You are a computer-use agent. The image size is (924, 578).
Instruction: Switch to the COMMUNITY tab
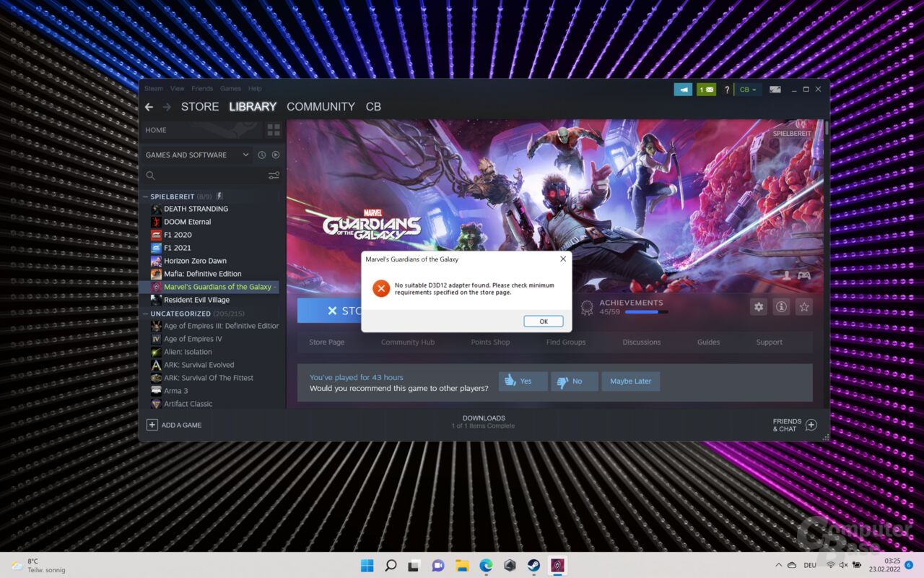321,106
